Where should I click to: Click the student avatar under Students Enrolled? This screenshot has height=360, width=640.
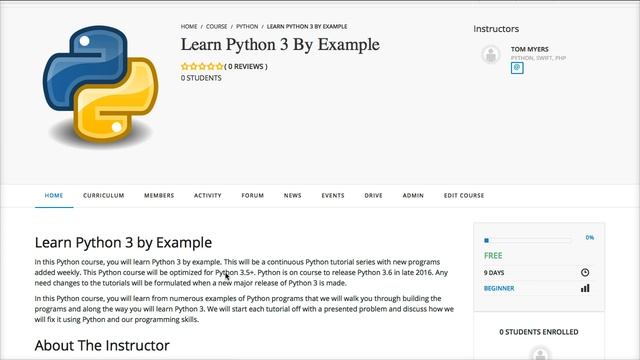coord(540,353)
